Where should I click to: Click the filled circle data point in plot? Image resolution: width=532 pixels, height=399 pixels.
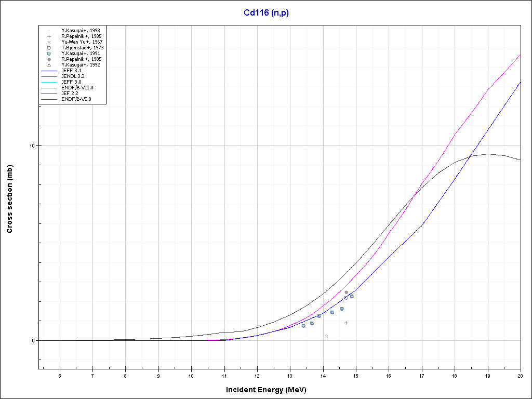pos(346,292)
